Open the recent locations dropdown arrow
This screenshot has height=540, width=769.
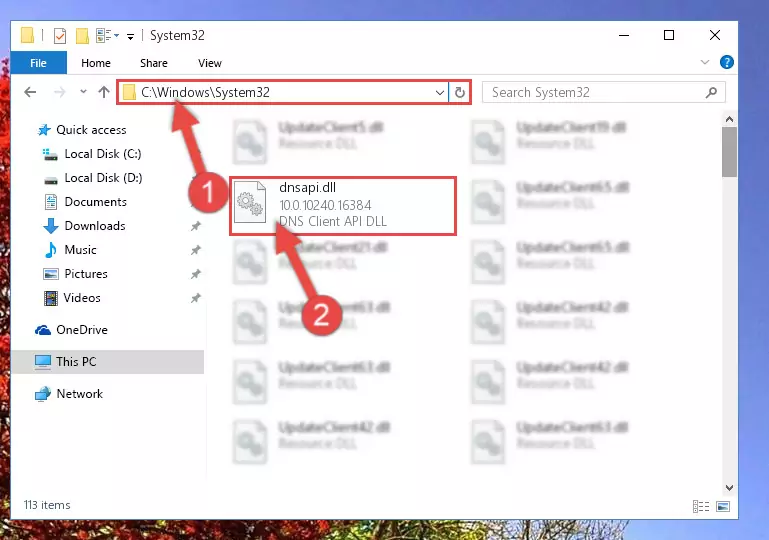pos(83,92)
